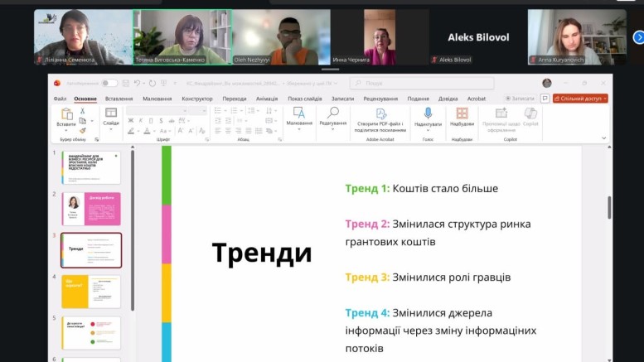644x362 pixels.
Task: Click the align text left icon
Action: pyautogui.click(x=218, y=131)
